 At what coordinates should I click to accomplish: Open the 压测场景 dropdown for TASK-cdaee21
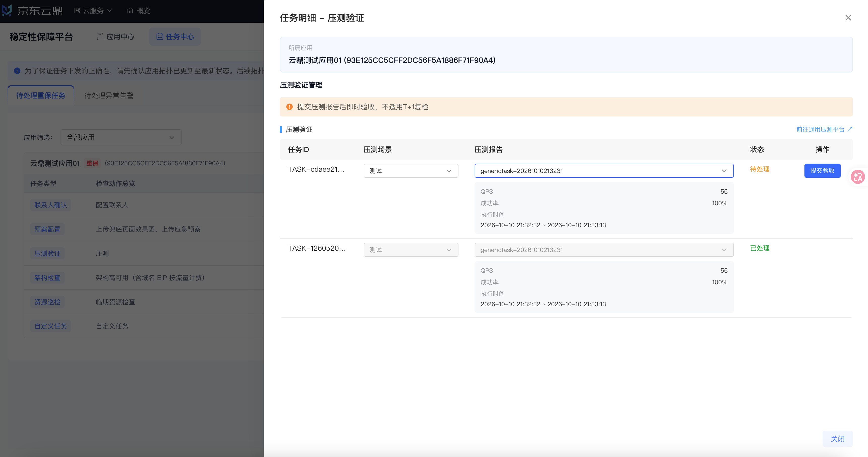[x=411, y=171]
